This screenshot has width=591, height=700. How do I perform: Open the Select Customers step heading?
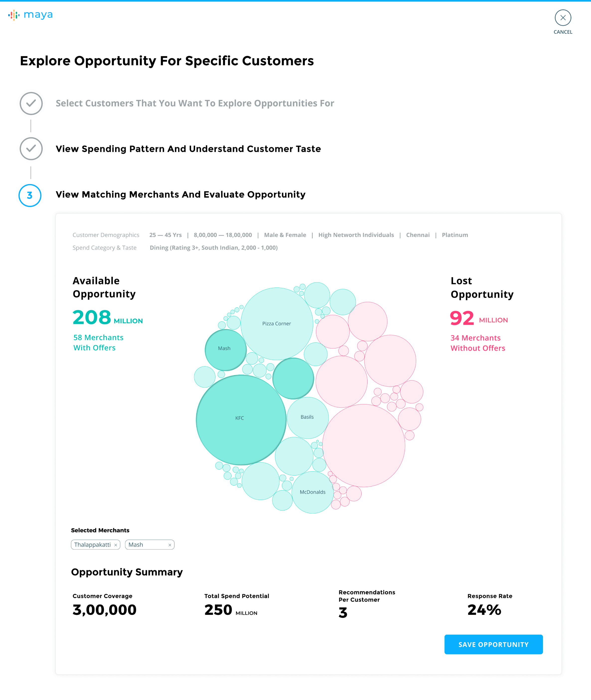click(195, 103)
